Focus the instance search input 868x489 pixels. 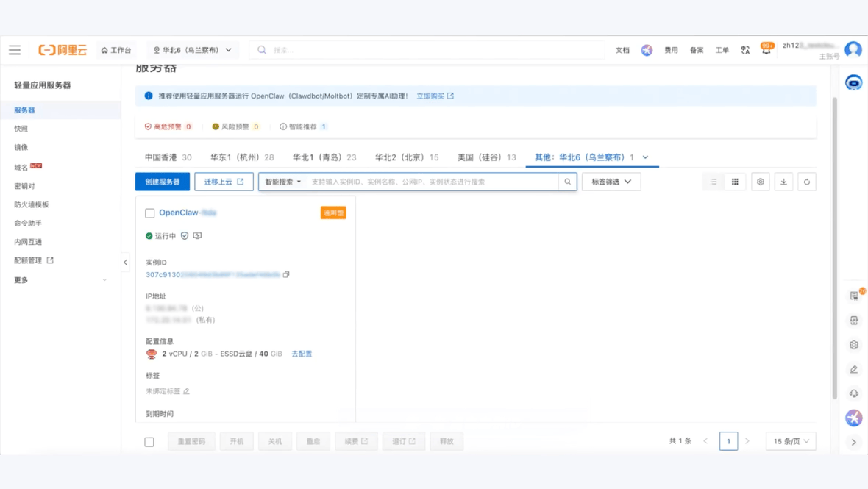pos(432,182)
